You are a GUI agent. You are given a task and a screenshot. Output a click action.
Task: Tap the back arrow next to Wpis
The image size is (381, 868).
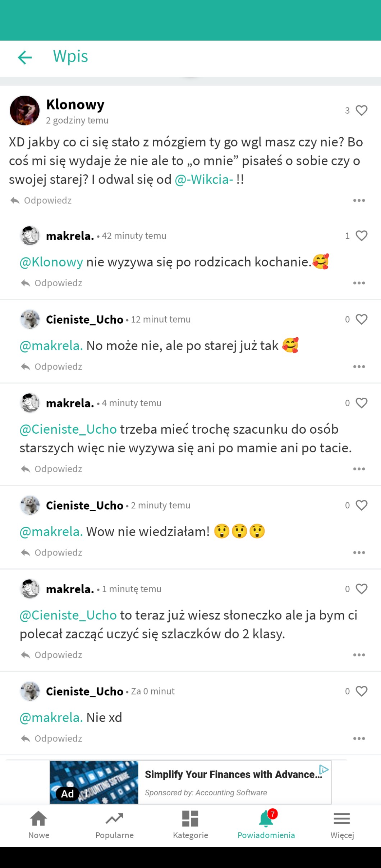pos(25,57)
